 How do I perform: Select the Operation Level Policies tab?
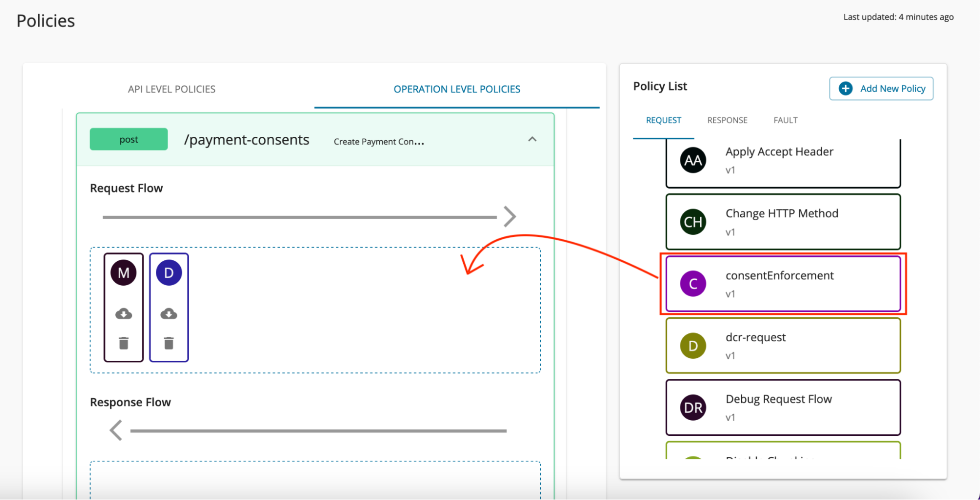457,89
